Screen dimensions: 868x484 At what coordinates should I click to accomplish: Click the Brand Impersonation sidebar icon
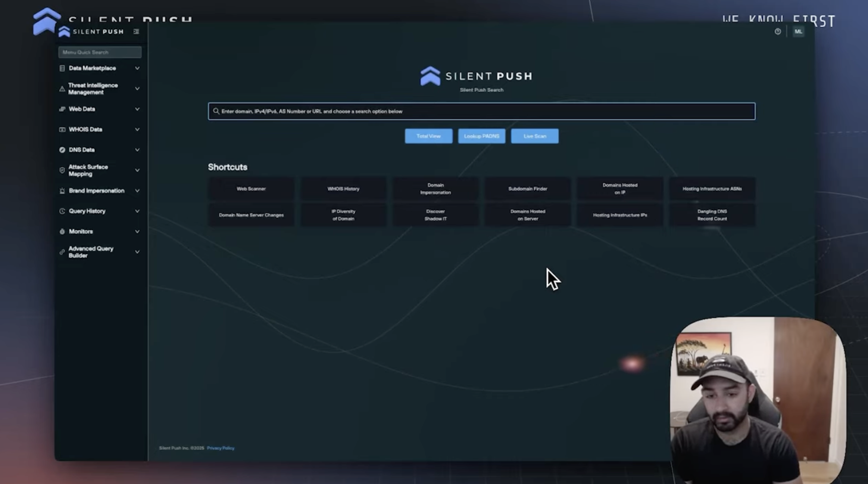62,191
